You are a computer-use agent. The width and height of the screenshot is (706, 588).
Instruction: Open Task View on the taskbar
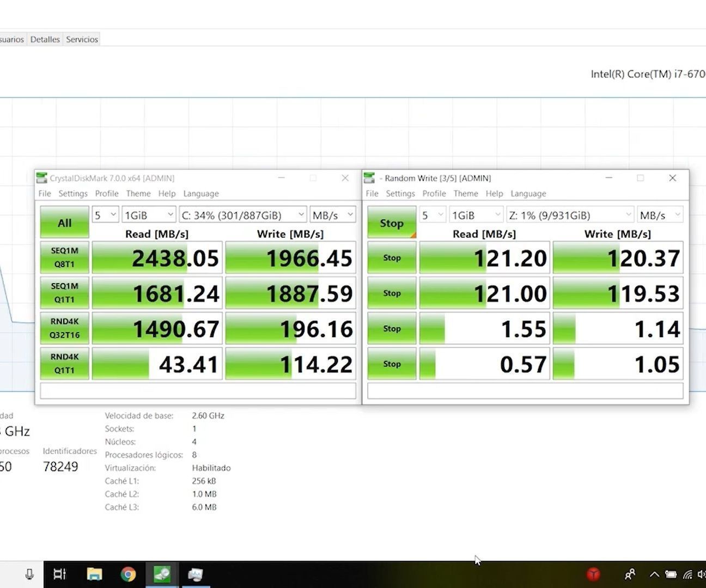tap(59, 574)
